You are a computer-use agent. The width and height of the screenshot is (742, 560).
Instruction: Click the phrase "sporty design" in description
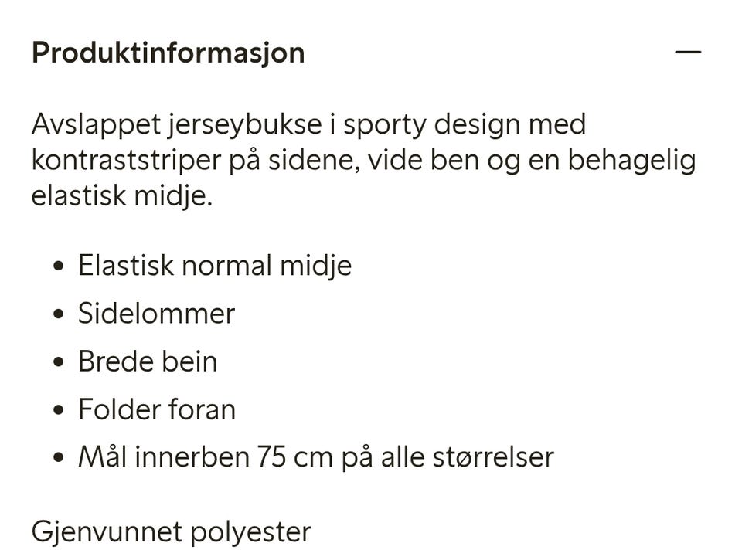(432, 125)
